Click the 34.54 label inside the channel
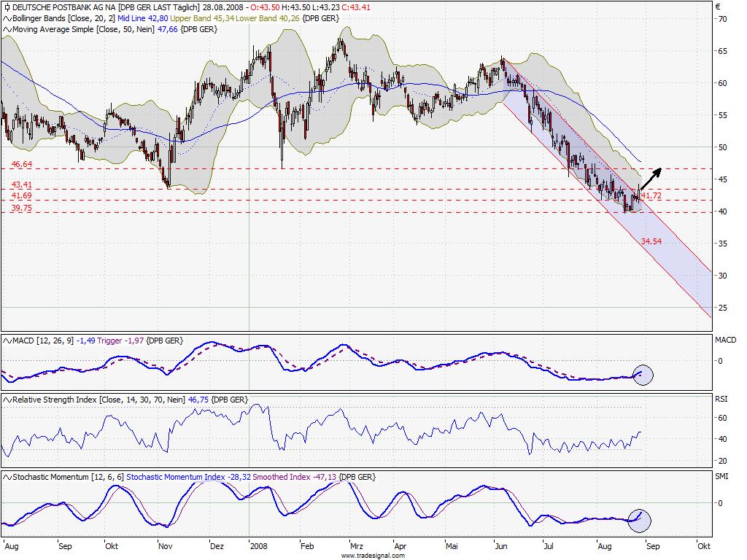The image size is (747, 560). coord(651,241)
